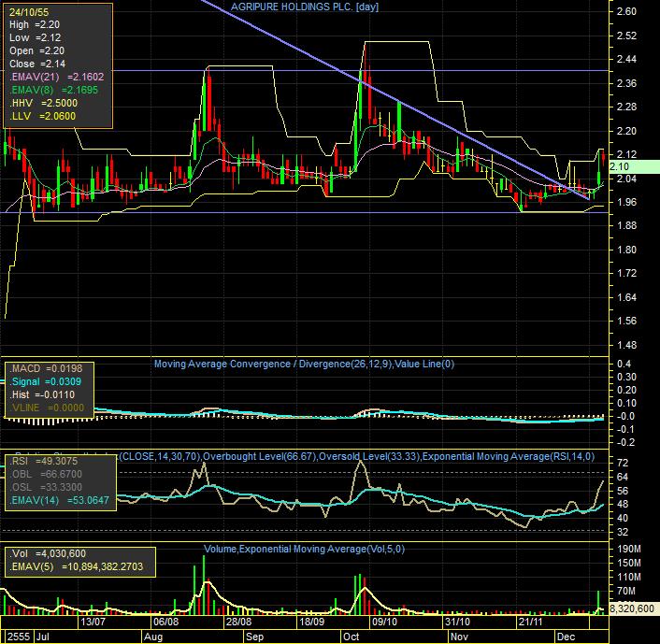The height and width of the screenshot is (644, 660).
Task: Click the 28/08 date marker
Action: 238,622
